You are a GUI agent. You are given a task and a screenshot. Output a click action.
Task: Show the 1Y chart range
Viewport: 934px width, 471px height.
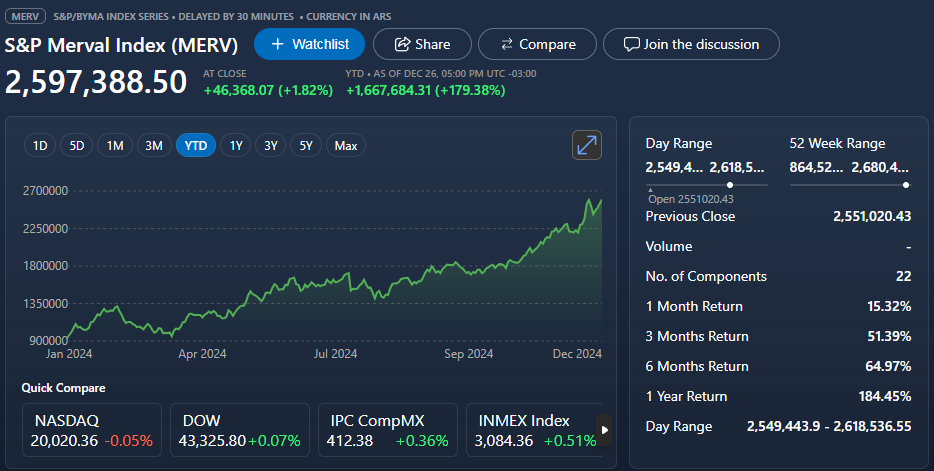click(236, 146)
